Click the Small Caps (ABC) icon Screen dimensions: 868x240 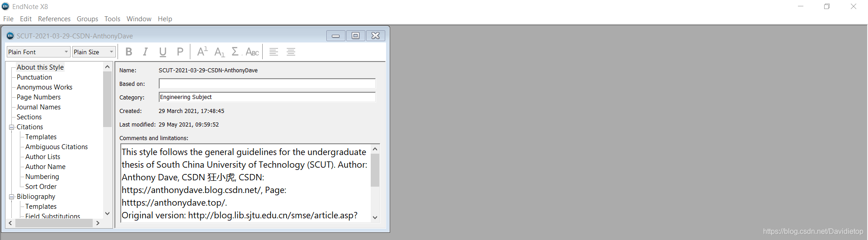click(x=252, y=52)
